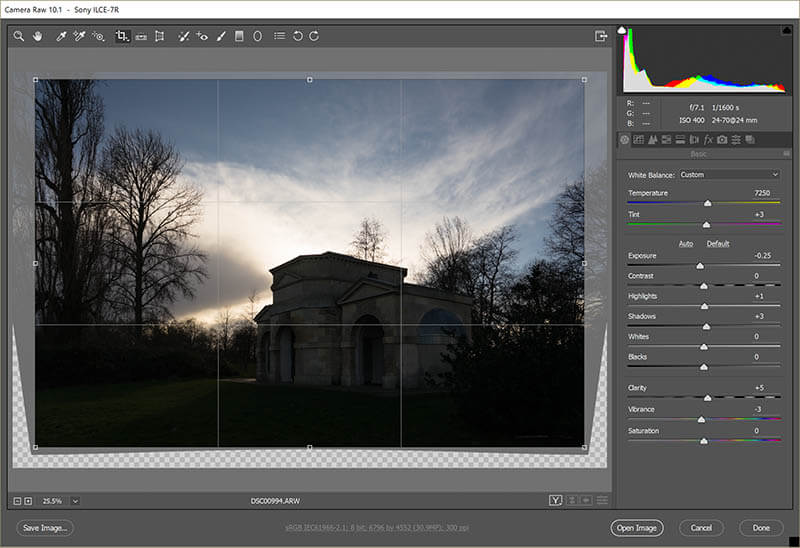
Task: Toggle the before/after preview Y button
Action: (555, 500)
